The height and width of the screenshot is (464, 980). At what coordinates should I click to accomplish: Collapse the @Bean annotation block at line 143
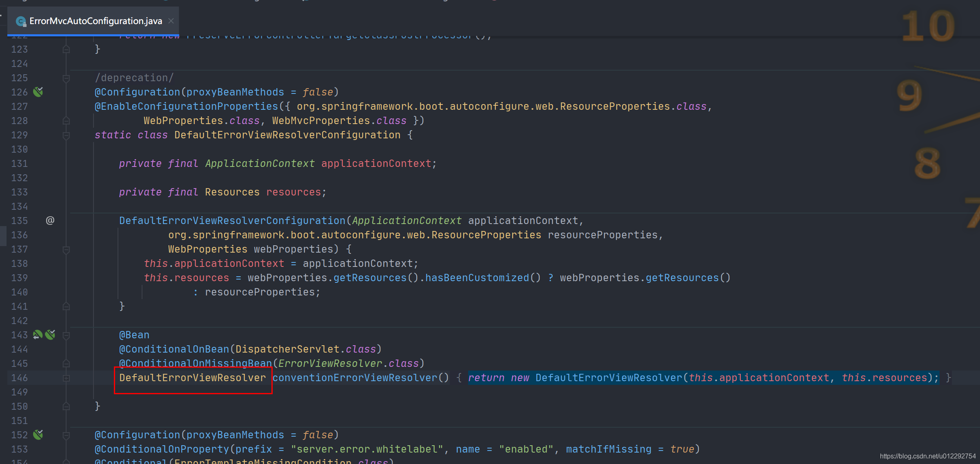66,335
